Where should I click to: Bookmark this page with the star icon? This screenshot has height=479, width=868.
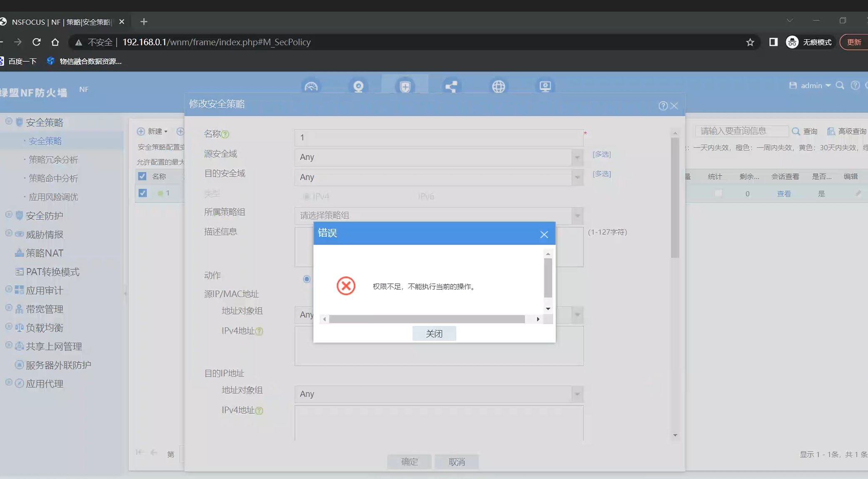pyautogui.click(x=750, y=42)
